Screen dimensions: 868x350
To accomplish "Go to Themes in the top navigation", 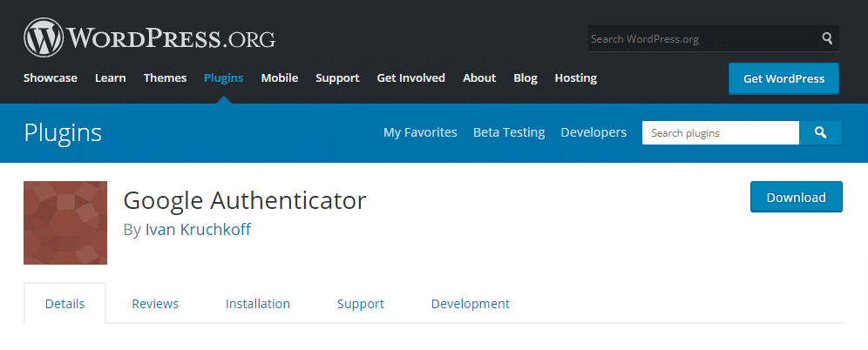I will pyautogui.click(x=165, y=78).
